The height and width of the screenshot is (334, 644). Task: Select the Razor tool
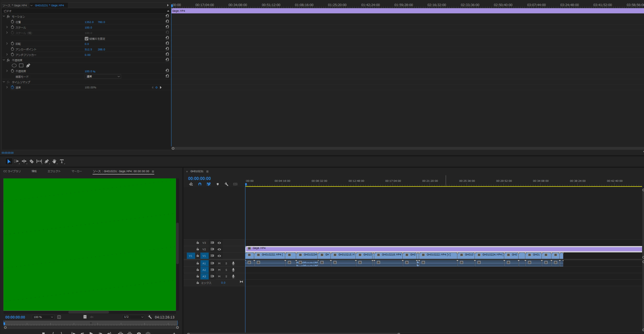pyautogui.click(x=31, y=161)
